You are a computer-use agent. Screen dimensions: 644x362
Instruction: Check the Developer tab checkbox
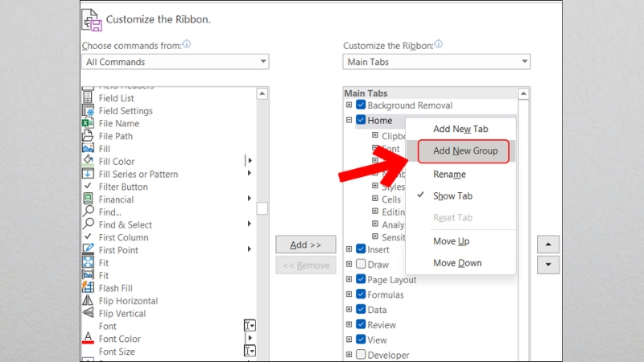(361, 355)
